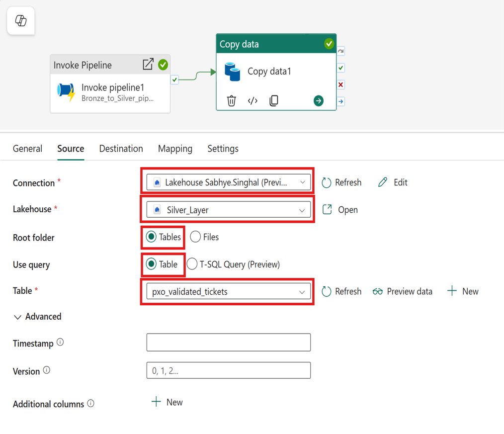Open the Copilot icon button

click(x=21, y=20)
